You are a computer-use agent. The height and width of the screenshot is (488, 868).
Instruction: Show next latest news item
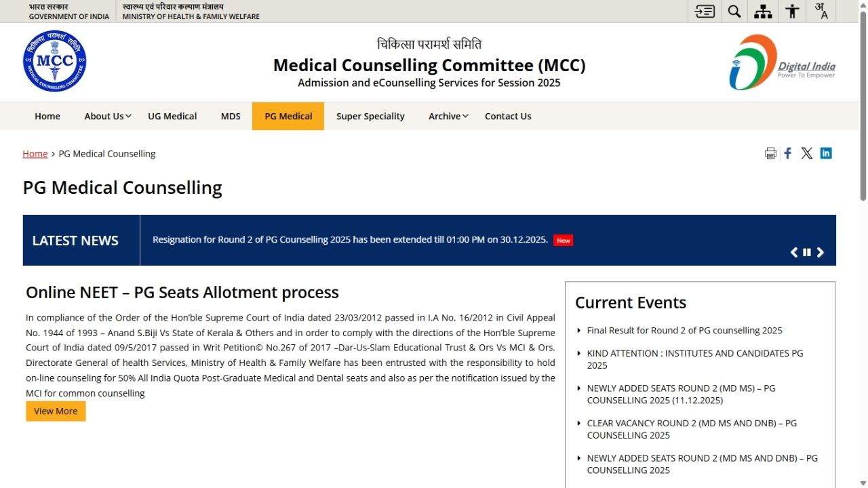coord(820,251)
